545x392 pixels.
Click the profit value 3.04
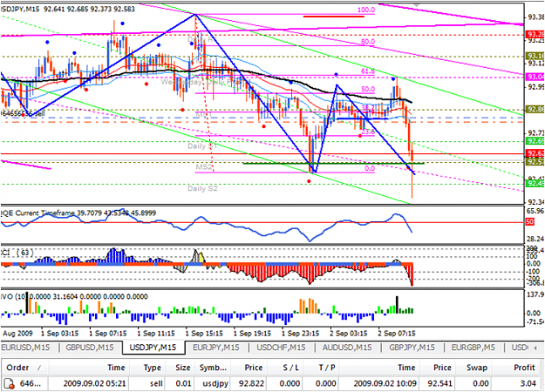click(x=528, y=383)
